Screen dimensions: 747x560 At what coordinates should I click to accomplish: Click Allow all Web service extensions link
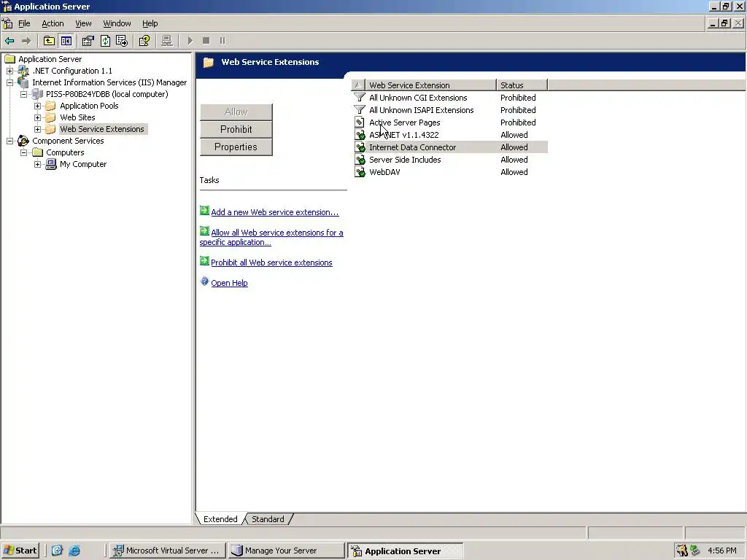(x=271, y=237)
